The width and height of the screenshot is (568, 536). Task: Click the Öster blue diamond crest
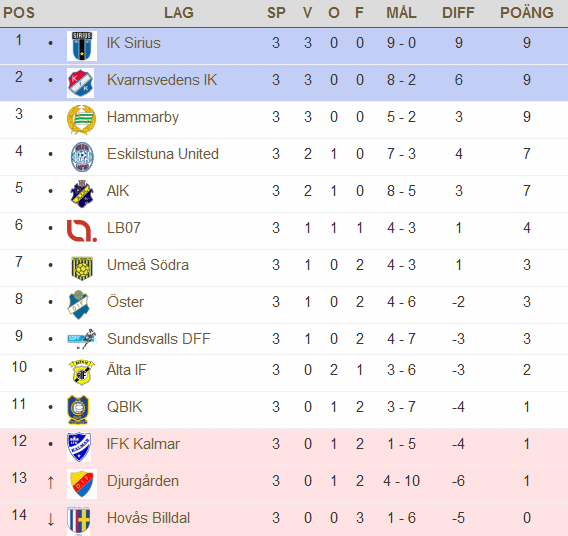79,305
